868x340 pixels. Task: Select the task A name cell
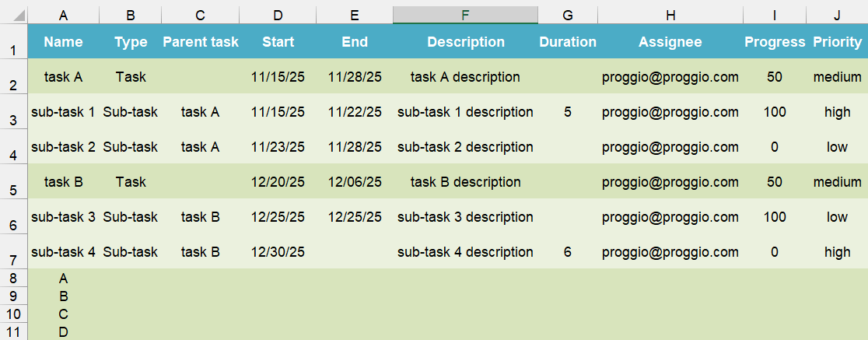pos(63,77)
